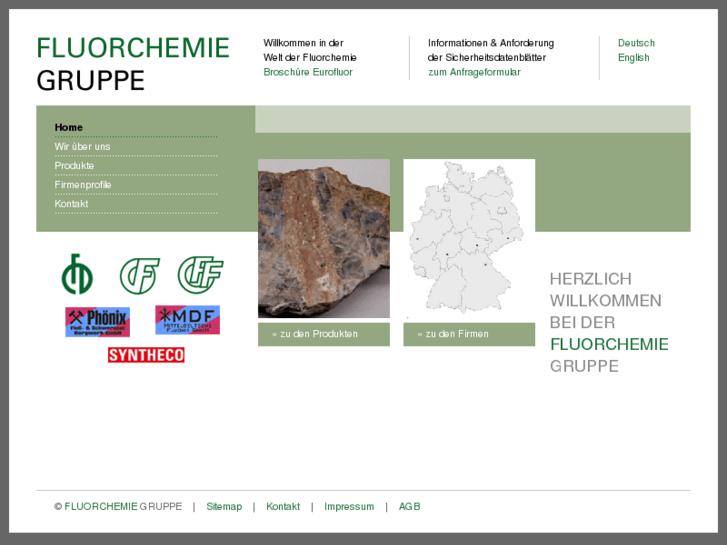Click the MDF company logo
727x545 pixels.
187,320
